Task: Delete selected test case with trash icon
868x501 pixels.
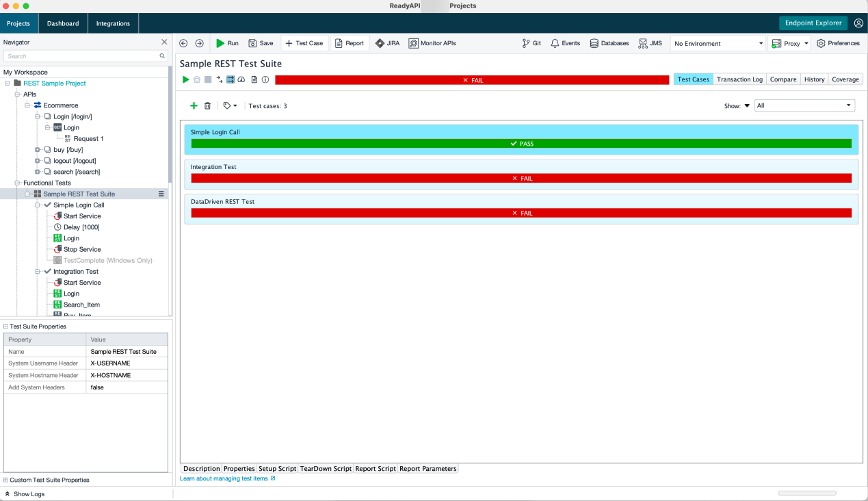Action: point(209,105)
